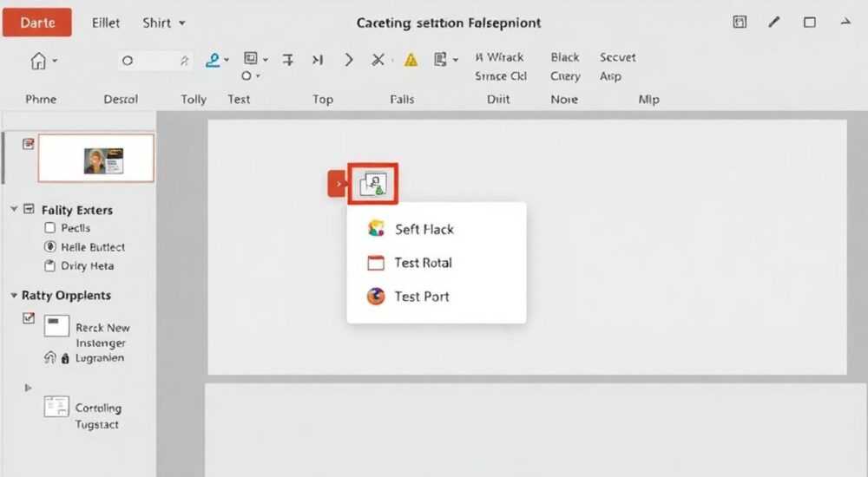Choose Test Port from popup menu
The image size is (868, 477).
[x=437, y=297]
